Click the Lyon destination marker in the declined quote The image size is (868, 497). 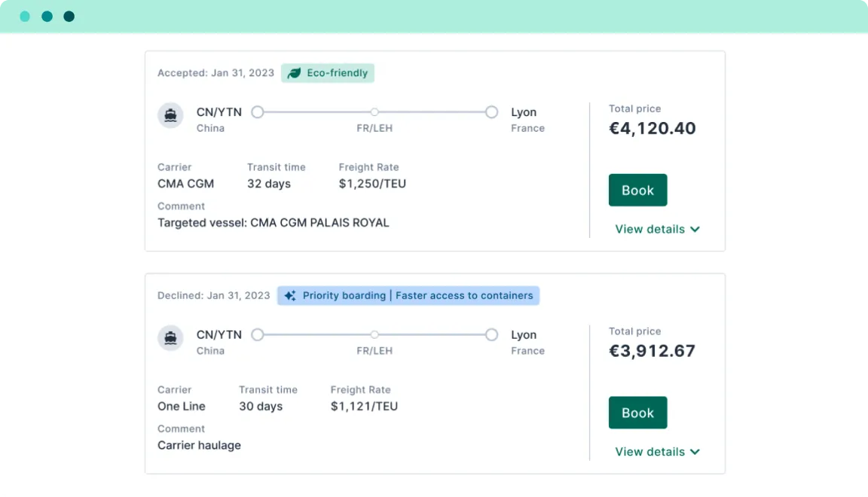pyautogui.click(x=491, y=335)
